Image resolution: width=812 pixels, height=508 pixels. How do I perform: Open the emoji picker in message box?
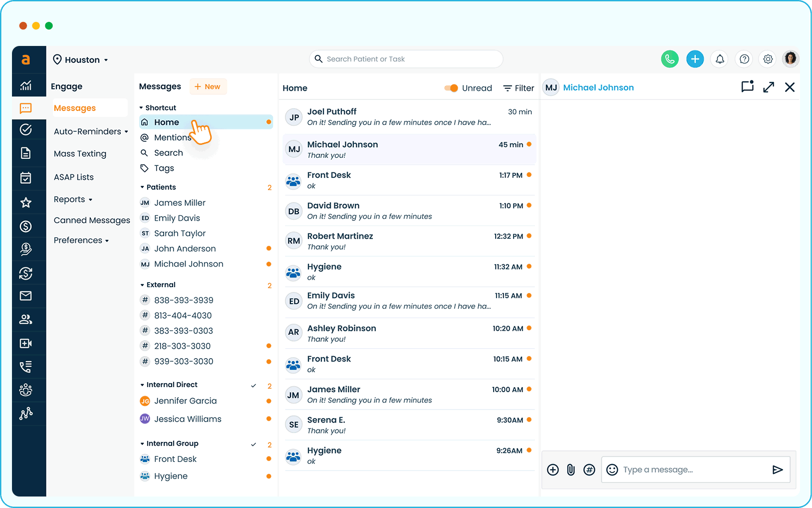[x=612, y=470]
